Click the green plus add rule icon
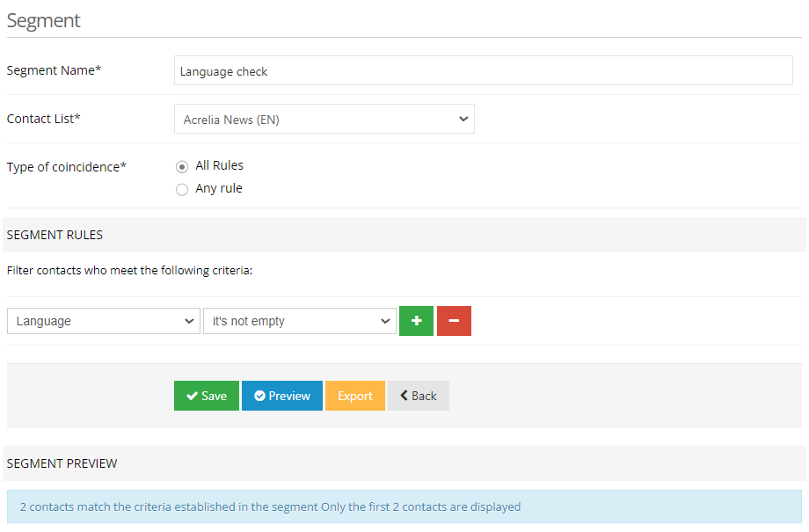 tap(416, 321)
